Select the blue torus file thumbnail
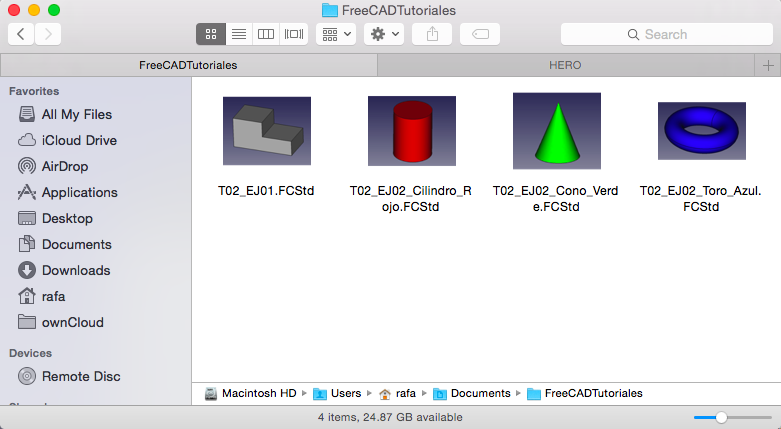Screen dimensions: 781x429 click(x=702, y=131)
